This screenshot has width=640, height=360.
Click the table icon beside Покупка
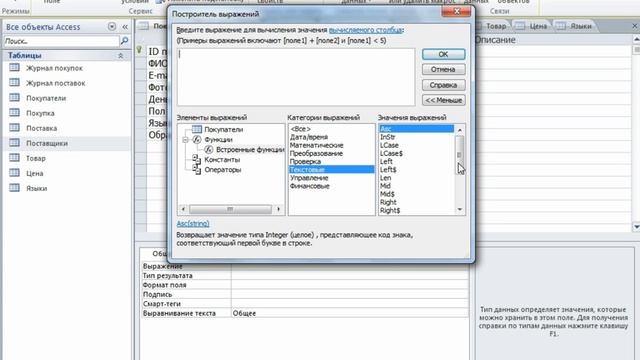coord(14,113)
